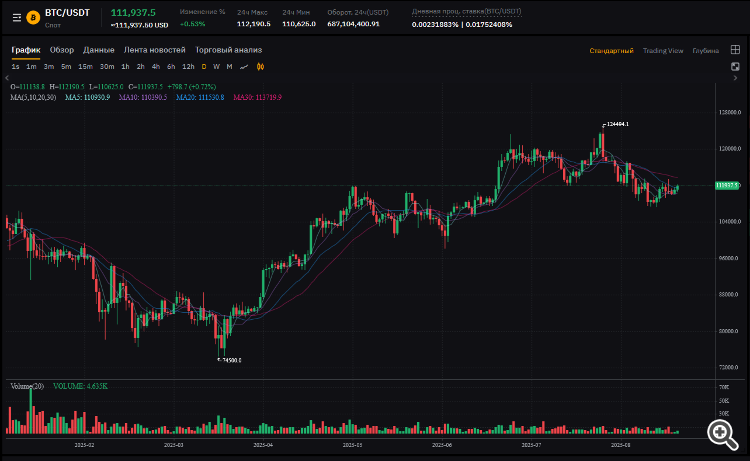Screen dimensions: 750x461
Task: Click the MA(5,10,20,30) indicator label
Action: 33,97
